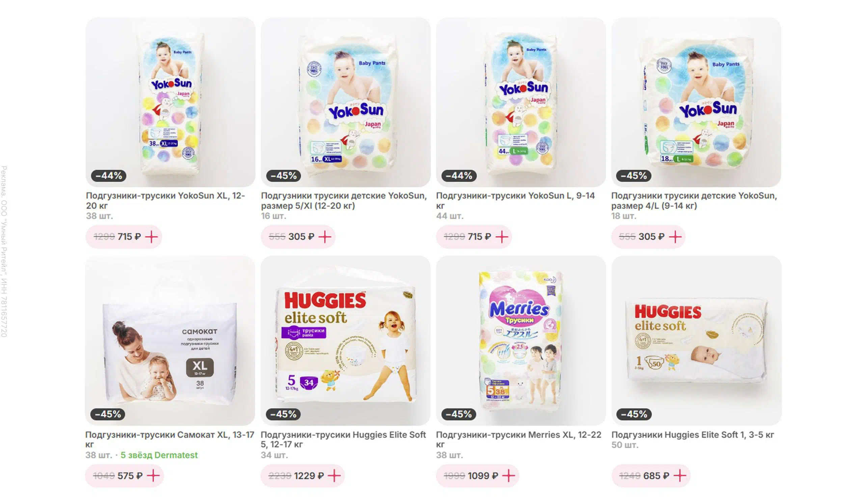Click the 5 звёзд Dermatest label
The height and width of the screenshot is (504, 864).
click(159, 455)
